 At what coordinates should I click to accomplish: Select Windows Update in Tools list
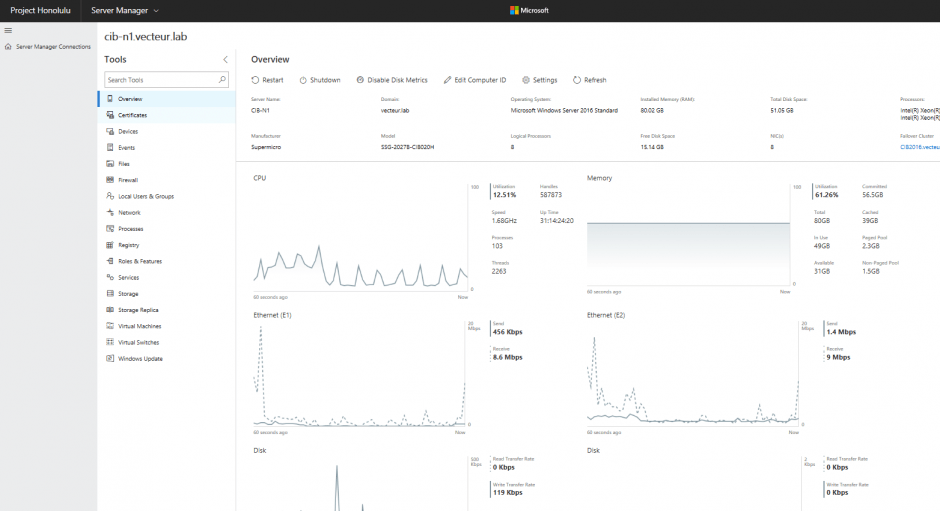(140, 358)
